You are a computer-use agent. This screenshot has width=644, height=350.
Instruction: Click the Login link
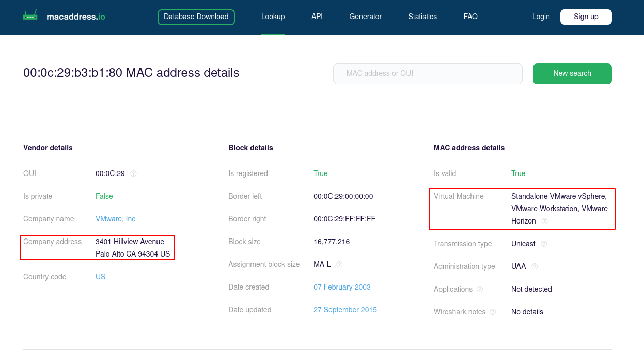click(x=541, y=17)
